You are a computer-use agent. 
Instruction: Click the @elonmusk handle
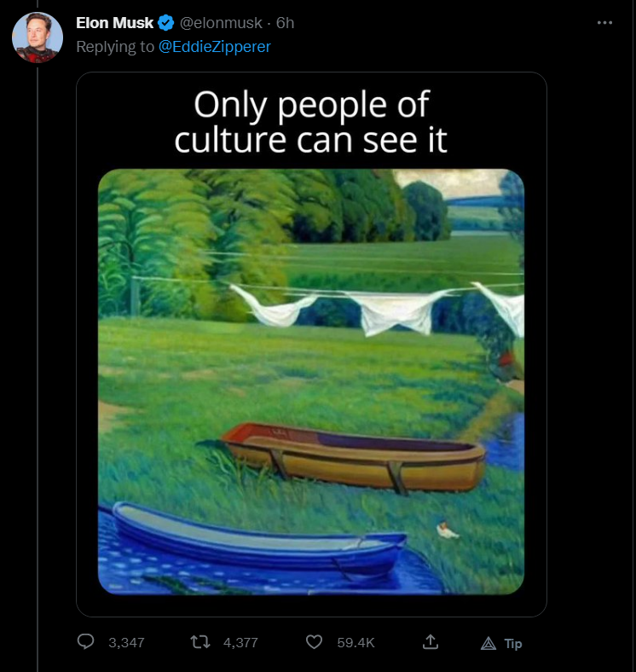point(222,23)
